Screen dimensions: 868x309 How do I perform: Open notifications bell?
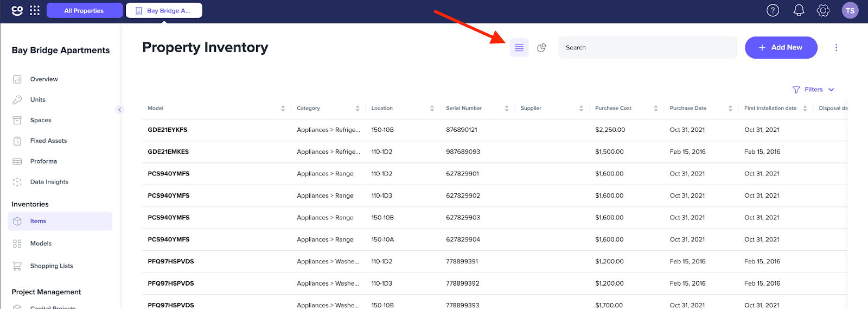(799, 10)
